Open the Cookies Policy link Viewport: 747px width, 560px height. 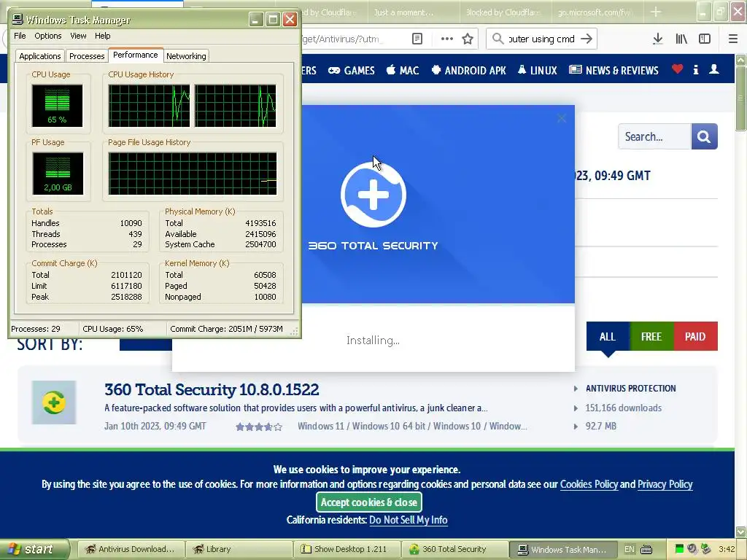pyautogui.click(x=589, y=484)
